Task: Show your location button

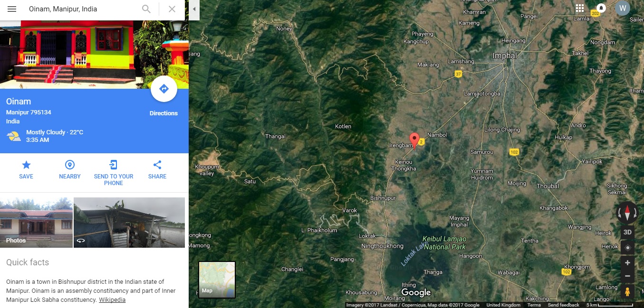Action: coord(627,247)
